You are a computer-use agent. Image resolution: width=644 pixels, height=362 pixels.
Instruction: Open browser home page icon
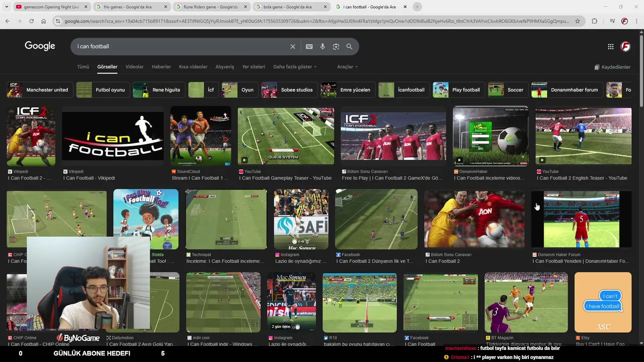tap(43, 21)
